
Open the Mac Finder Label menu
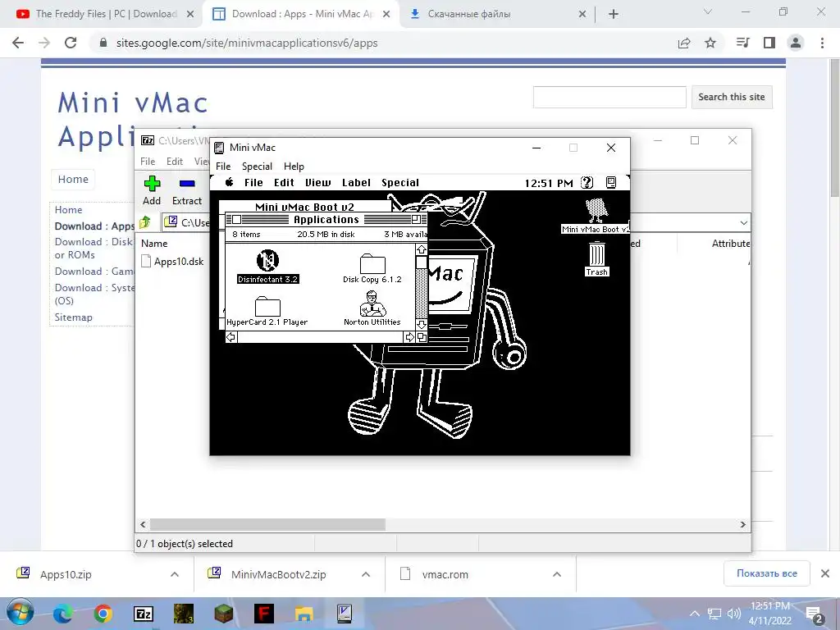click(356, 183)
